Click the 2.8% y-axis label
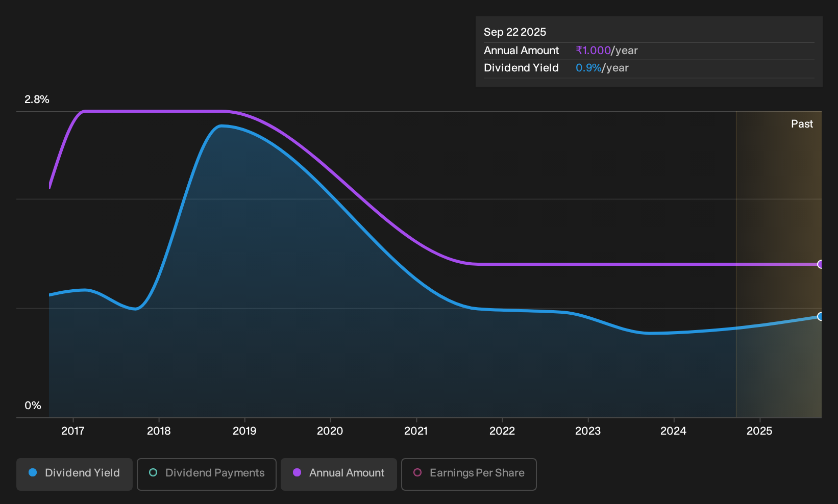The width and height of the screenshot is (838, 504). click(x=37, y=99)
